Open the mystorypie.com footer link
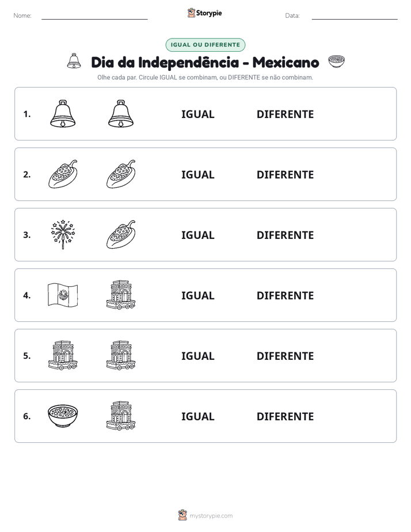This screenshot has width=411, height=532. coord(211,516)
